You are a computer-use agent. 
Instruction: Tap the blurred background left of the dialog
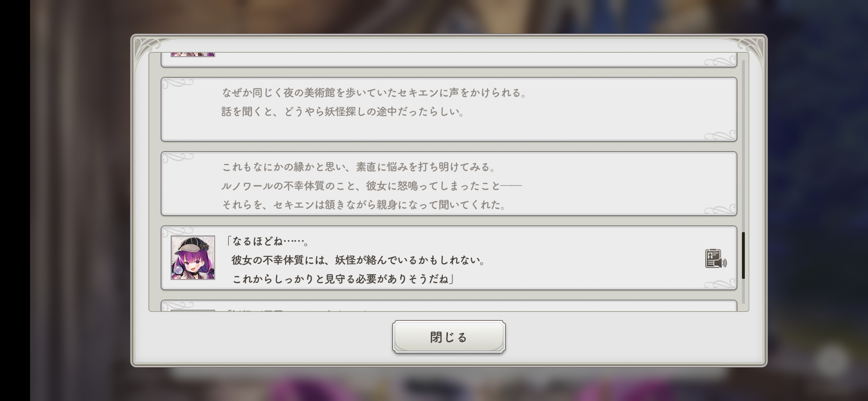(80, 200)
